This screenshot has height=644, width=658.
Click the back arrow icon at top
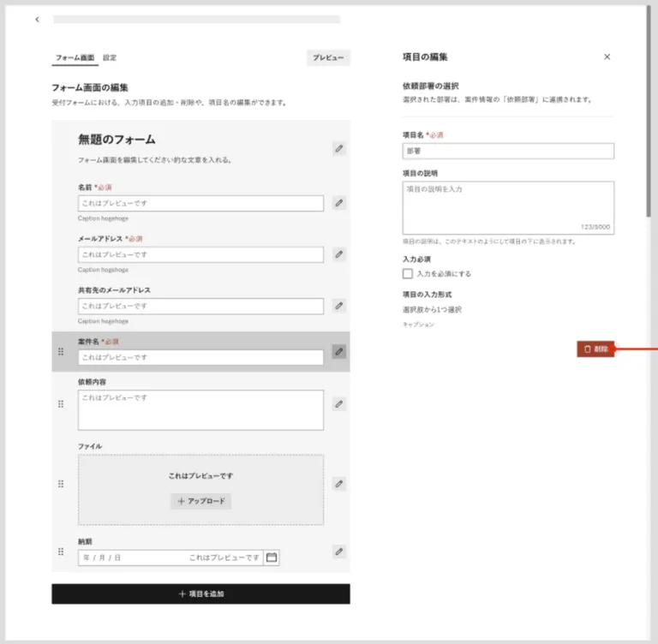(x=38, y=20)
